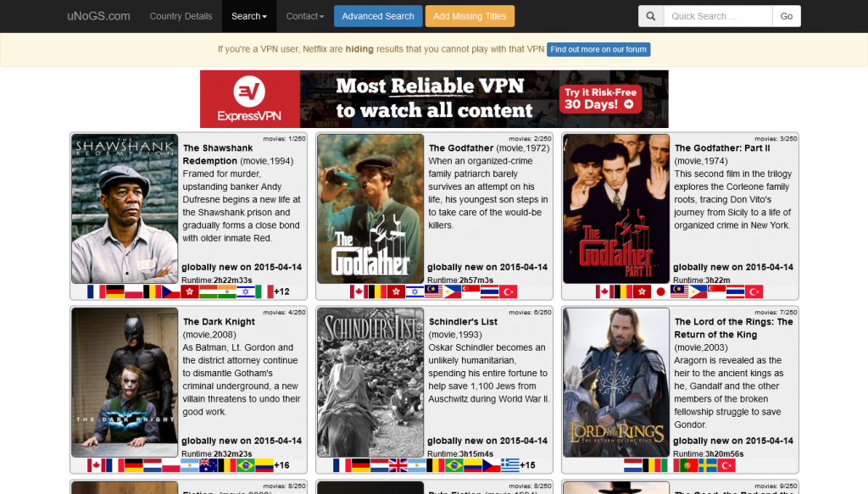Click the Netherlands flag under Return of the King
The height and width of the screenshot is (494, 868).
632,465
